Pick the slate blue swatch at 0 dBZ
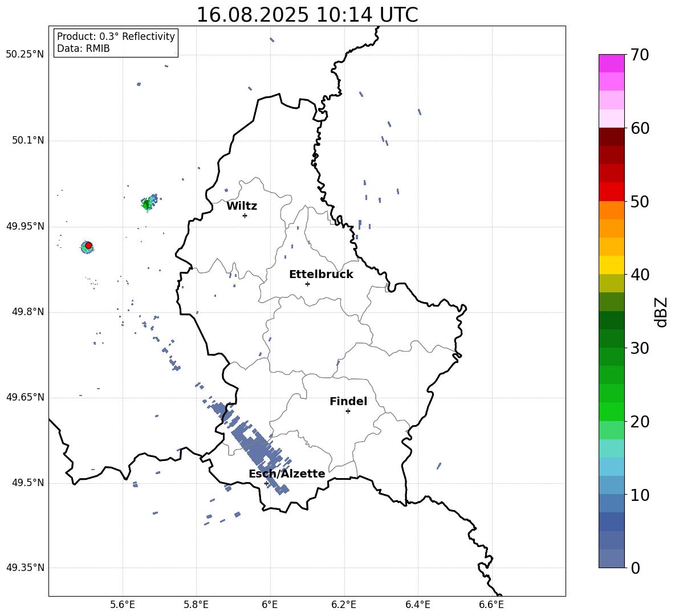675x616 pixels. [611, 558]
